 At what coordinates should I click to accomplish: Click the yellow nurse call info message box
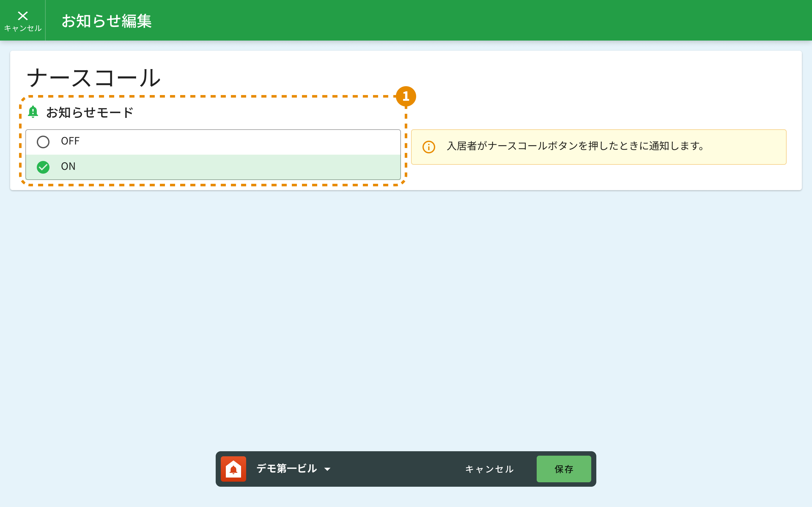(598, 147)
